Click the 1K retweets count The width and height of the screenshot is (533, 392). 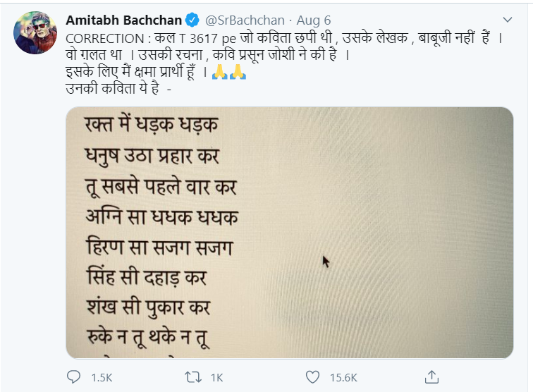[x=219, y=376]
